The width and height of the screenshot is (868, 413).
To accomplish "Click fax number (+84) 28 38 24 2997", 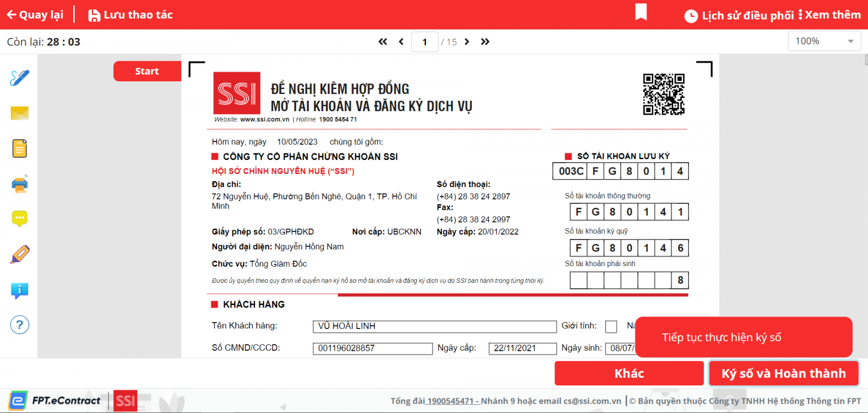I will click(474, 220).
